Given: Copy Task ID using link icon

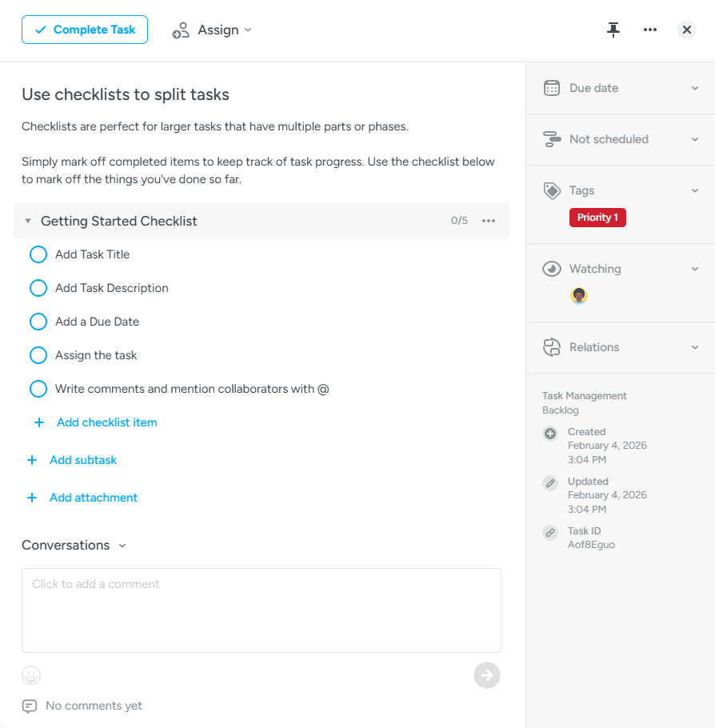Looking at the screenshot, I should [x=550, y=533].
